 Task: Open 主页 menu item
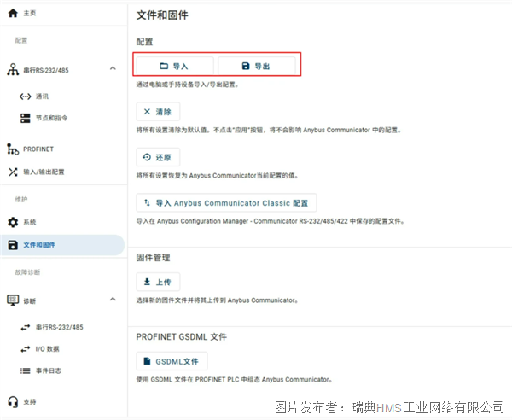click(x=29, y=13)
